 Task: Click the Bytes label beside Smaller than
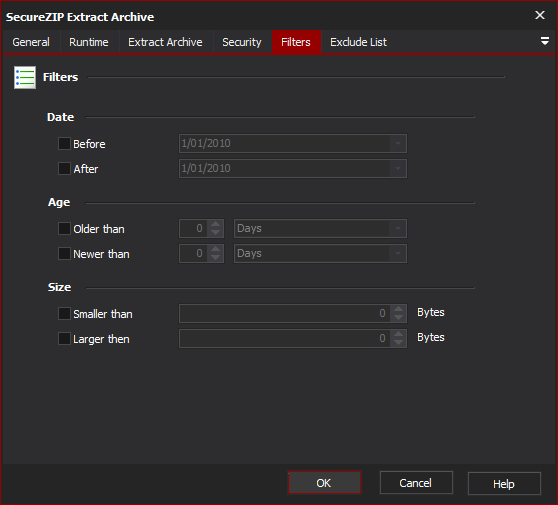click(x=431, y=312)
